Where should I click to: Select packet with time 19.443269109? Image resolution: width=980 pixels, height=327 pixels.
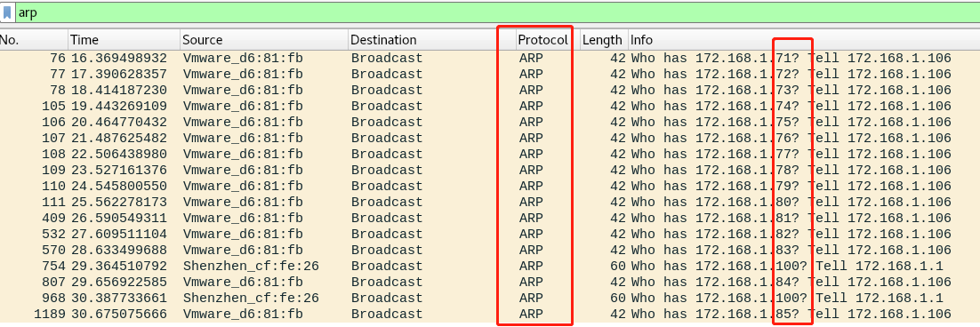point(490,106)
